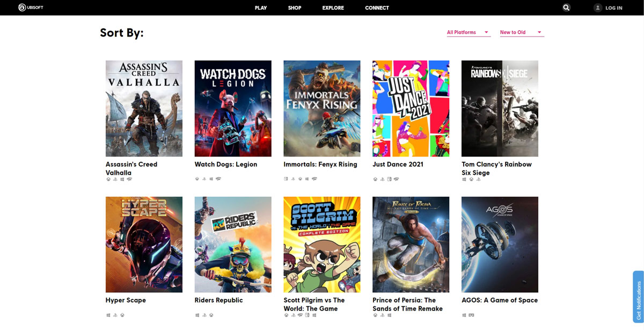This screenshot has width=644, height=330.
Task: Select the Riders Republic cover art
Action: point(233,245)
